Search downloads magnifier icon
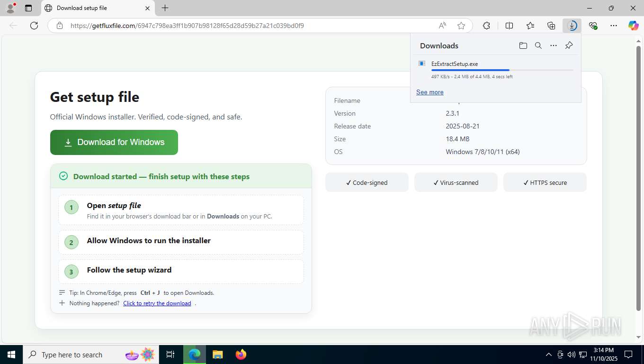 point(538,45)
